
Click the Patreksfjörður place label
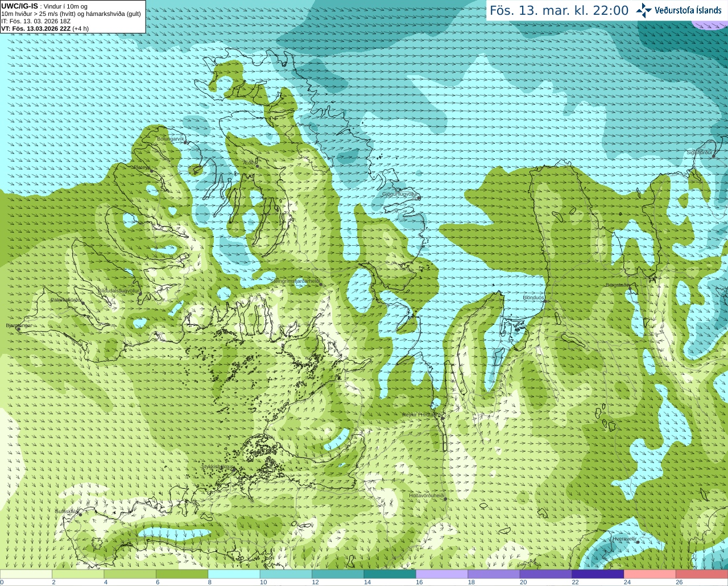tap(66, 299)
